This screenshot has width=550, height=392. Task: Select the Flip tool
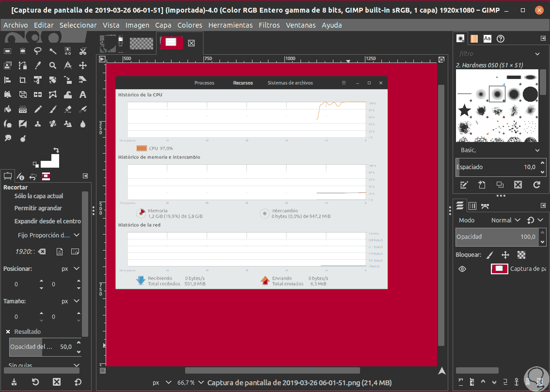coord(37,94)
